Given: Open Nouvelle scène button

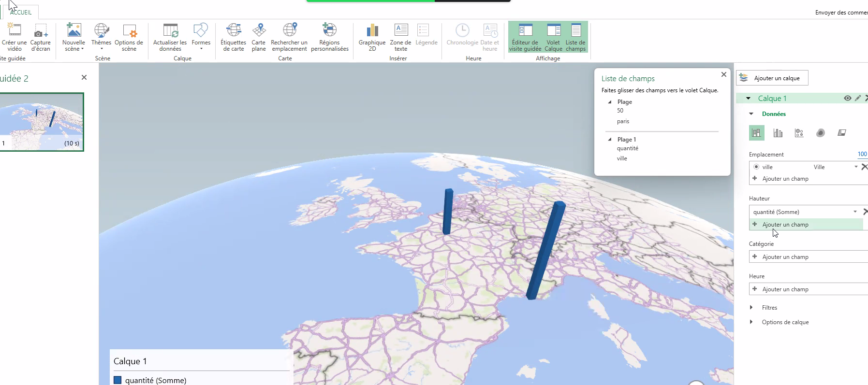Looking at the screenshot, I should pos(74,37).
